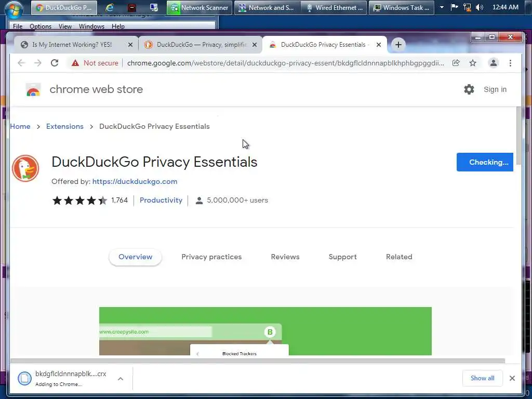Click Sign in on the Web Store
The image size is (532, 399).
495,89
